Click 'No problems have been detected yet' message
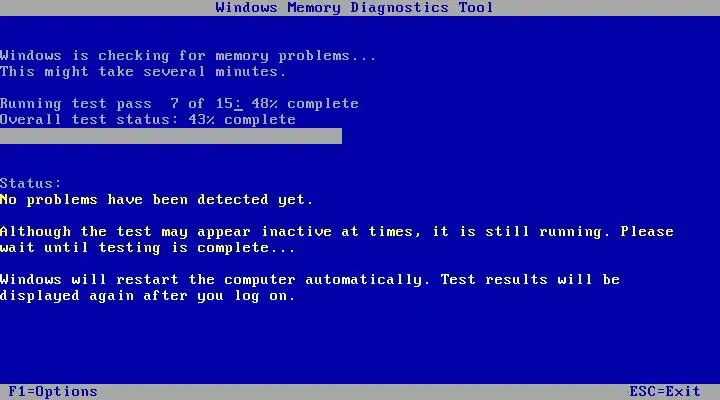 (x=156, y=200)
